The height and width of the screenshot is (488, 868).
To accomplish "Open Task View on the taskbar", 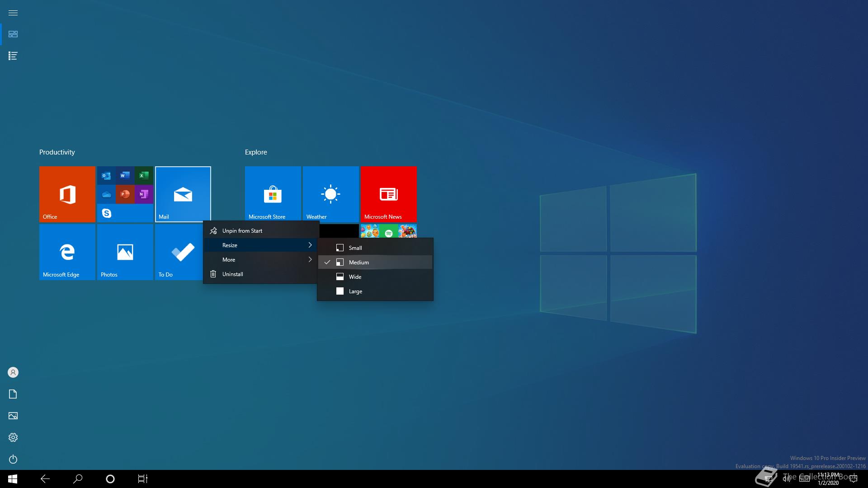I will tap(143, 479).
